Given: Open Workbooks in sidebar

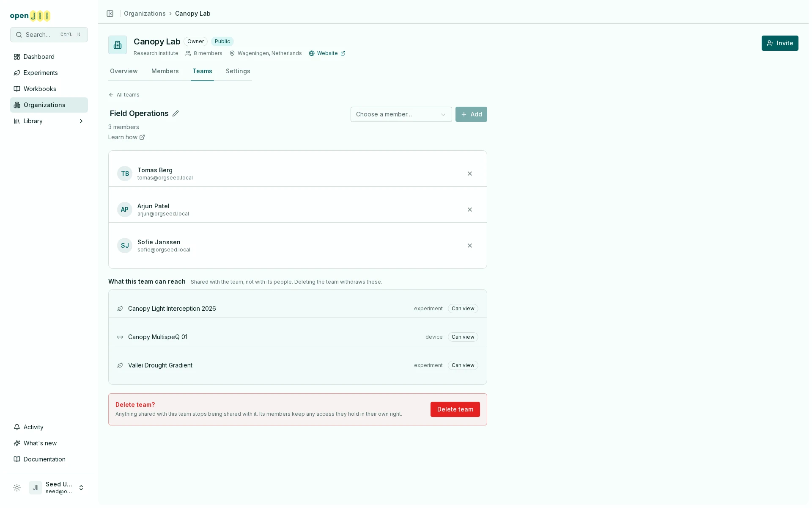Looking at the screenshot, I should tap(49, 89).
